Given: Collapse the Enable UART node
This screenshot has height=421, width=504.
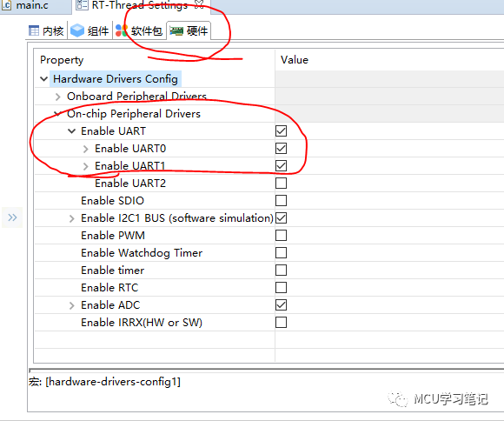Looking at the screenshot, I should [71, 131].
